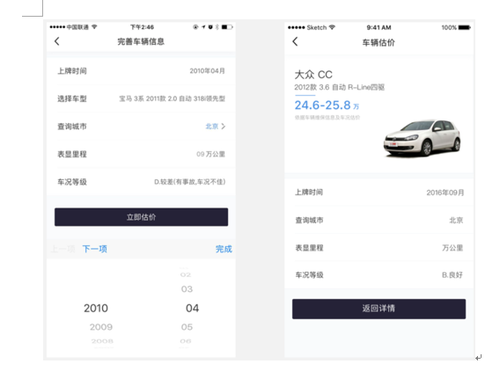
Task: Tap the 完善车辆信息 page title
Action: pyautogui.click(x=141, y=42)
